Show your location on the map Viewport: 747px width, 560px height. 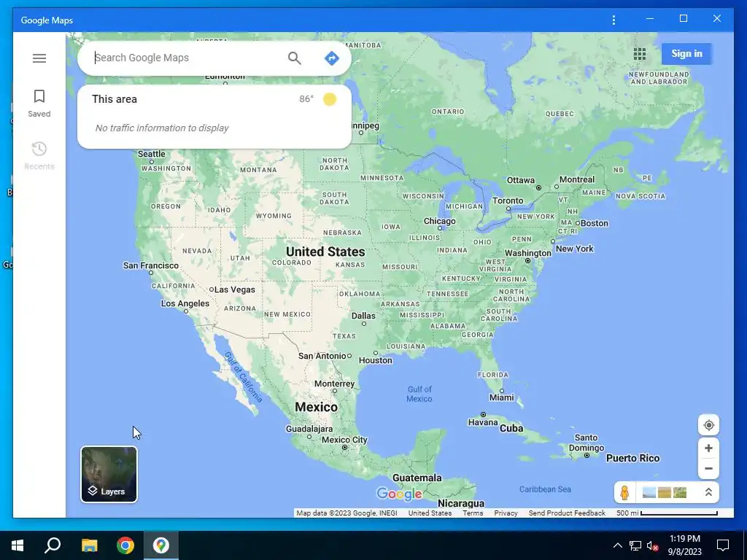point(708,425)
